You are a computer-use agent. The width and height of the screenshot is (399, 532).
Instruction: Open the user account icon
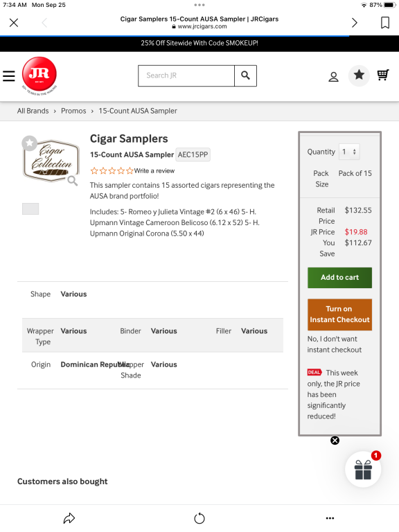(333, 77)
